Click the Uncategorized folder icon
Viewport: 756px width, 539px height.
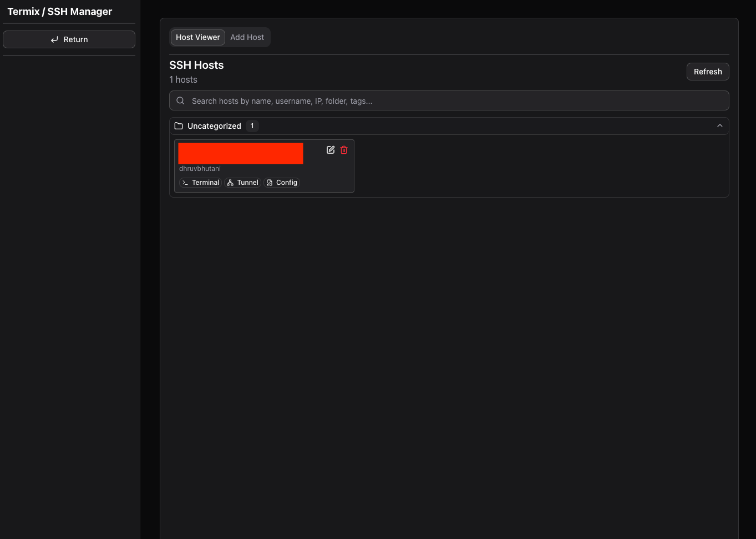(179, 126)
